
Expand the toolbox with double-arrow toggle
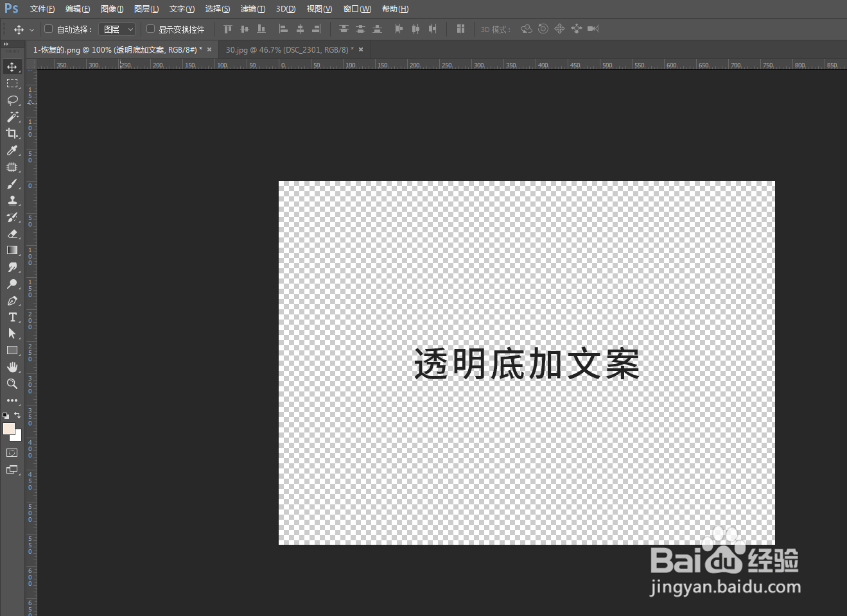click(x=6, y=44)
